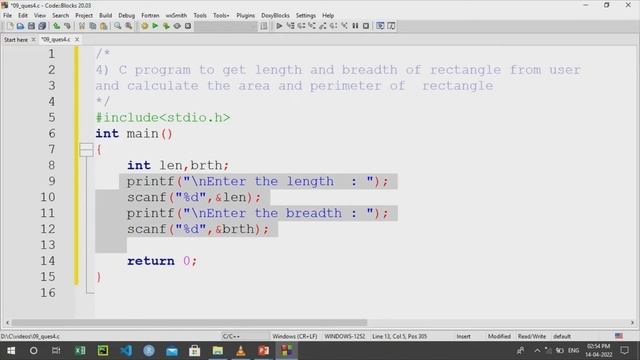The height and width of the screenshot is (360, 640).
Task: Abort the build with the stop icon
Action: [188, 26]
